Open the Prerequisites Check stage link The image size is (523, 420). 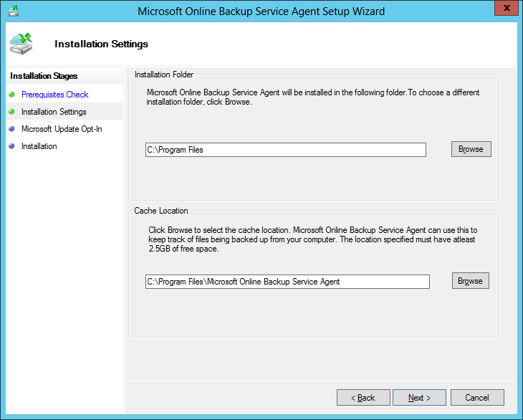(54, 95)
